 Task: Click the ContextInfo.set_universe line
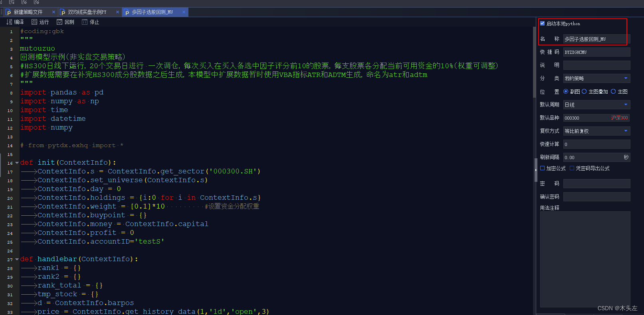point(123,180)
